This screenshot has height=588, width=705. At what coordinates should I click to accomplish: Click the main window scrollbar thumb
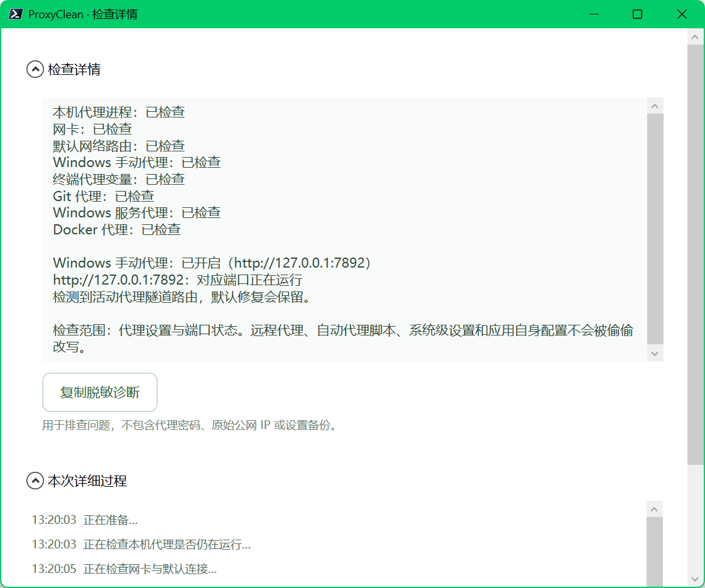(695, 254)
